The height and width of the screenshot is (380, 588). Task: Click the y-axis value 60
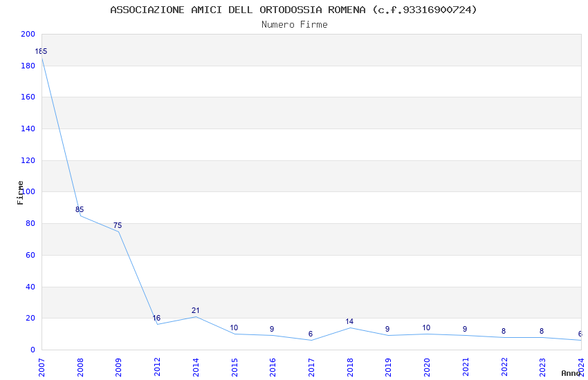[30, 256]
